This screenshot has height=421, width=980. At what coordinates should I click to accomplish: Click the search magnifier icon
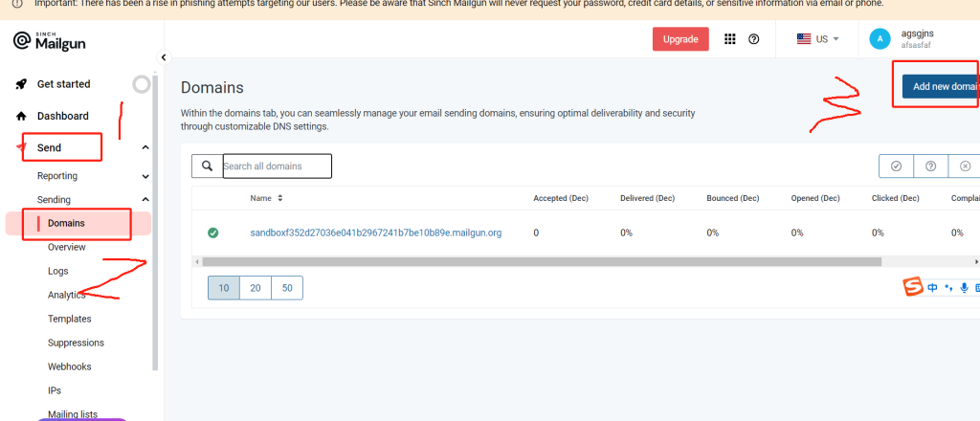click(207, 166)
